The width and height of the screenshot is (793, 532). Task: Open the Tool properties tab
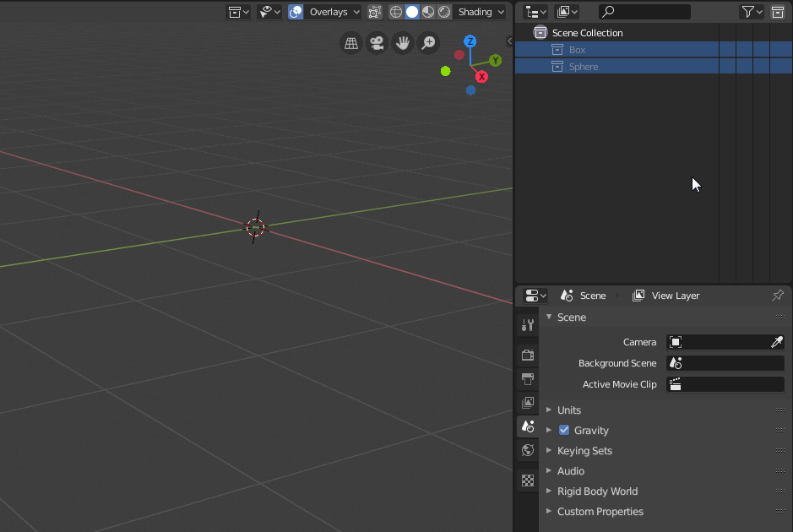(x=527, y=324)
